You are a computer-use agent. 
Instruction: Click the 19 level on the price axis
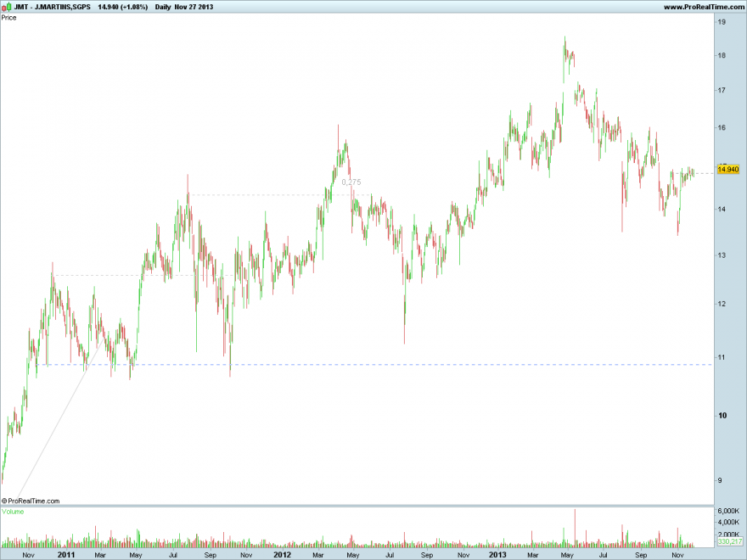(722, 22)
